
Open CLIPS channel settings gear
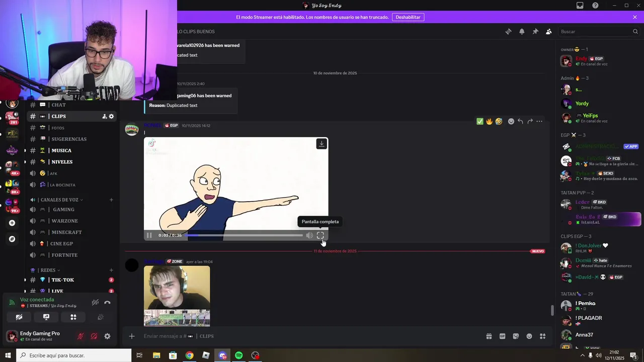(111, 116)
